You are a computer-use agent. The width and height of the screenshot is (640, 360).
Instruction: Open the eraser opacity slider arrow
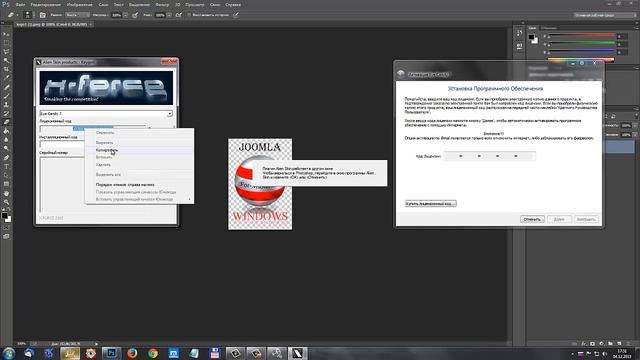click(x=125, y=15)
